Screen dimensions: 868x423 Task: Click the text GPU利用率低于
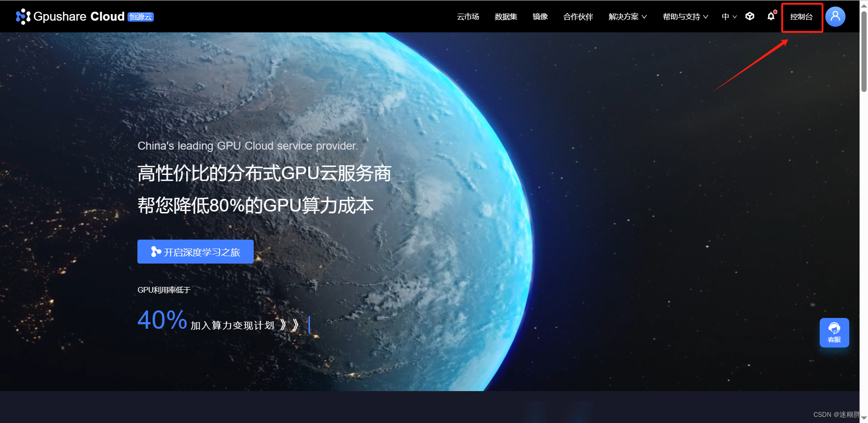(164, 290)
